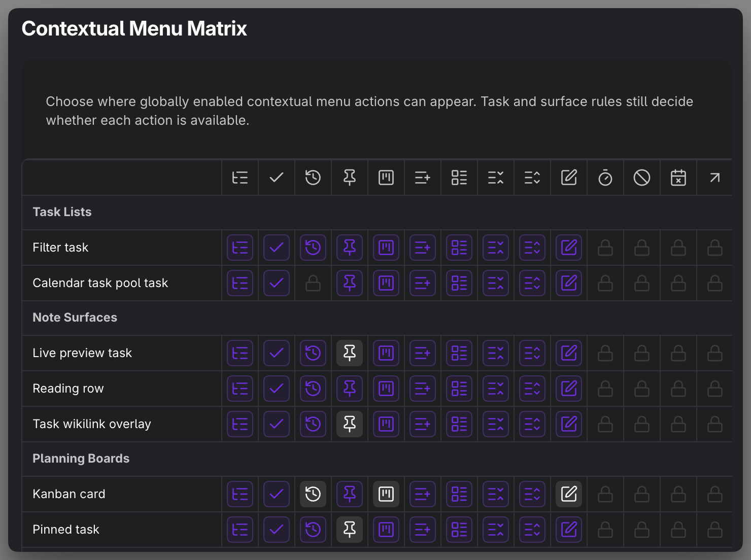Click the locked arrow cell for Pinned task

[x=715, y=530]
